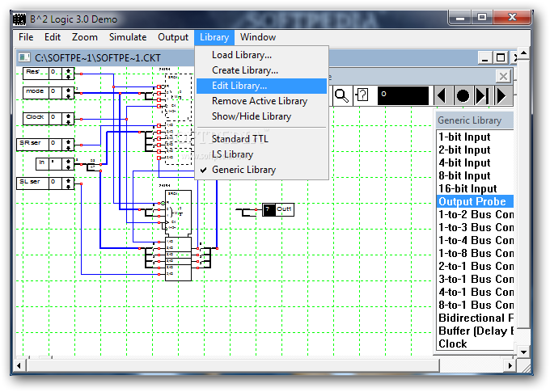Select 8-to-1 Bus Con library item
This screenshot has height=392, width=550.
[x=475, y=305]
